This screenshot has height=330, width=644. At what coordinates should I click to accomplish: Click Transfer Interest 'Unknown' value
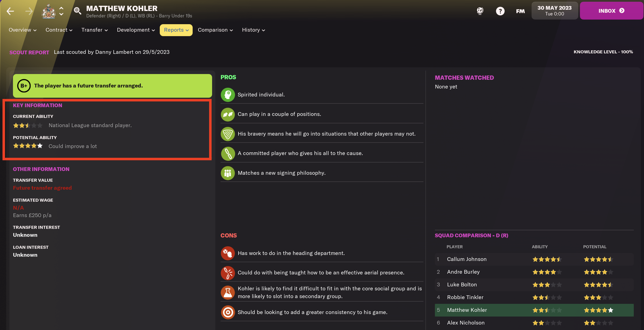click(25, 235)
